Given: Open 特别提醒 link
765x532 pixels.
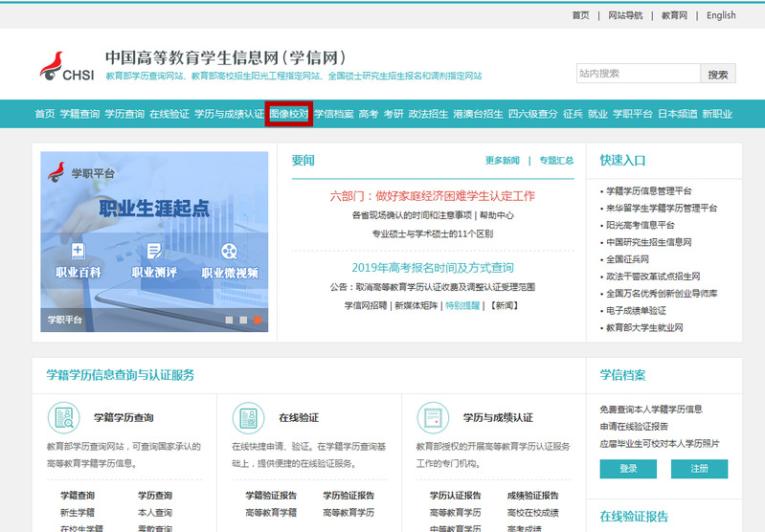Looking at the screenshot, I should 462,306.
